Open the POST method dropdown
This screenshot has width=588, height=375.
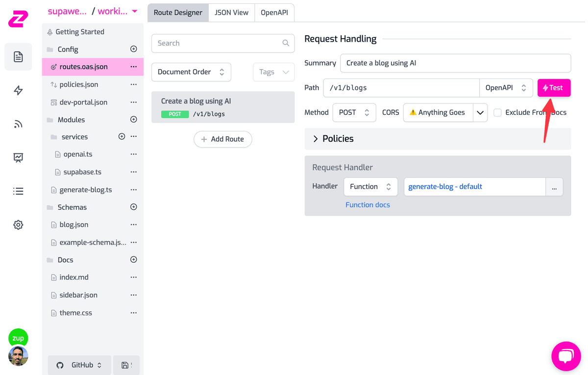point(354,112)
